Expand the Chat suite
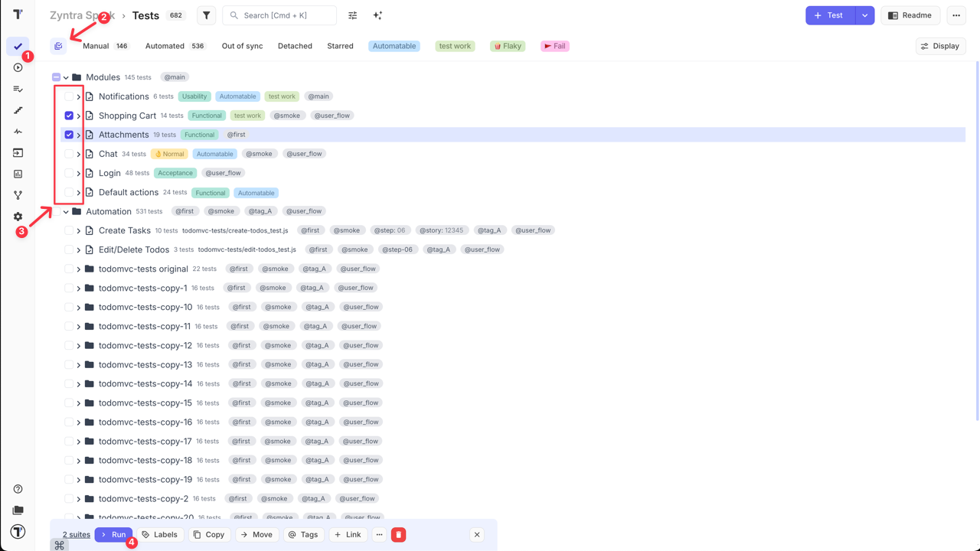This screenshot has width=980, height=551. pyautogui.click(x=80, y=153)
